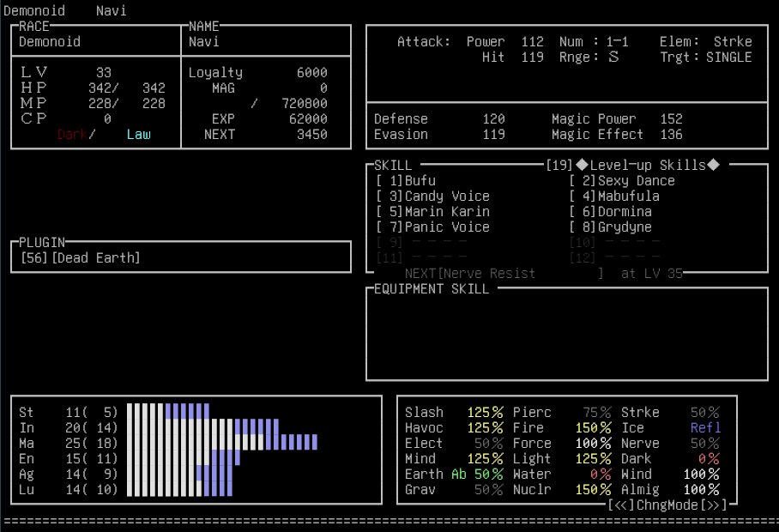Click the Trgt value SINGLE
The image size is (779, 532).
click(729, 57)
